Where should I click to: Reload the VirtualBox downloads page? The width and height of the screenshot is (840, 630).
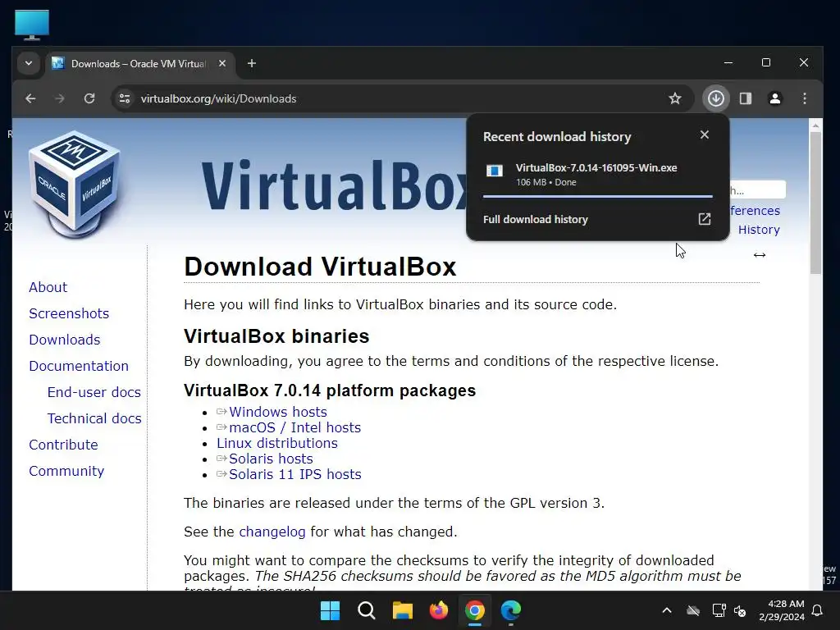click(89, 98)
